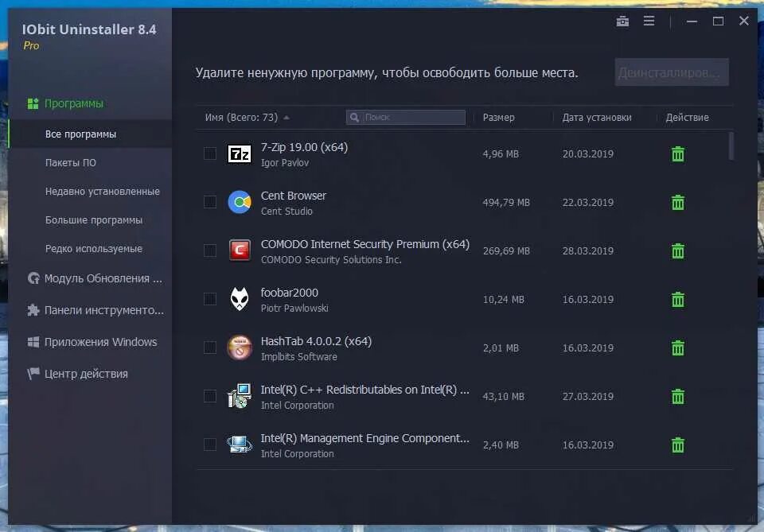Click the Поиск search field
This screenshot has width=764, height=532.
pyautogui.click(x=405, y=118)
